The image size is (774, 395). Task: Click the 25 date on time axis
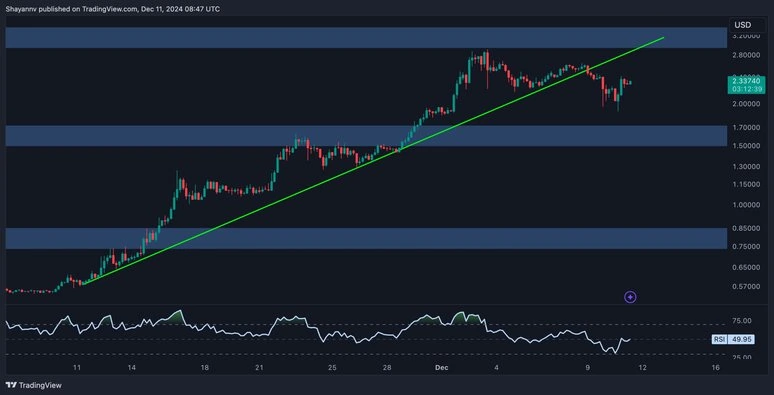pos(332,368)
